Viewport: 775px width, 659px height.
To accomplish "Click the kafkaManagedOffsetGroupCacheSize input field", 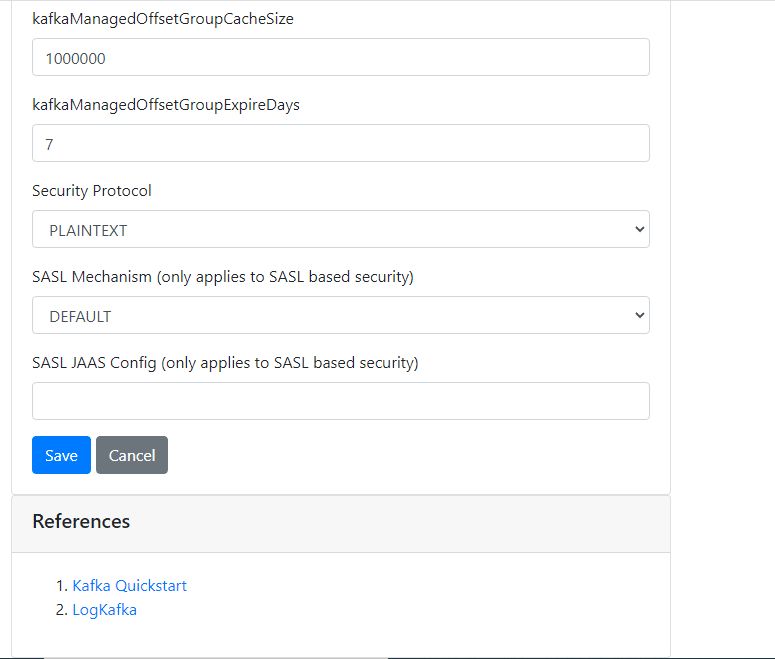I will [341, 57].
